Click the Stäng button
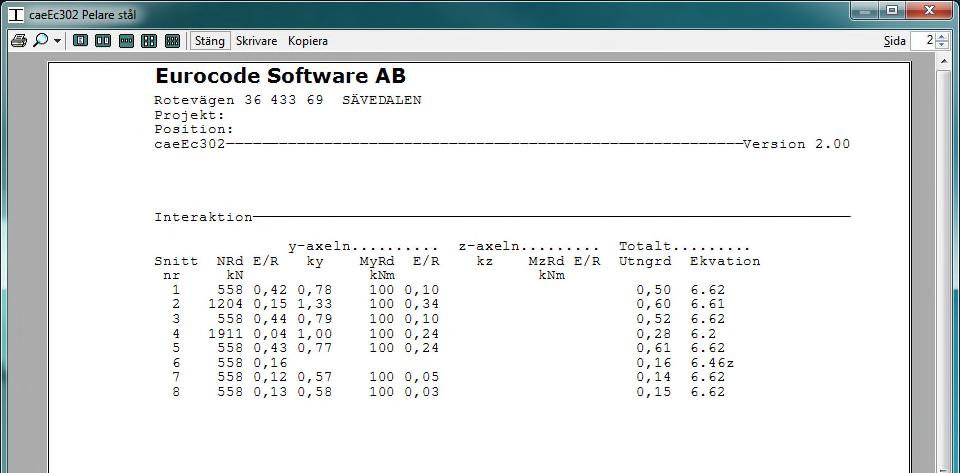This screenshot has width=960, height=473. click(210, 41)
